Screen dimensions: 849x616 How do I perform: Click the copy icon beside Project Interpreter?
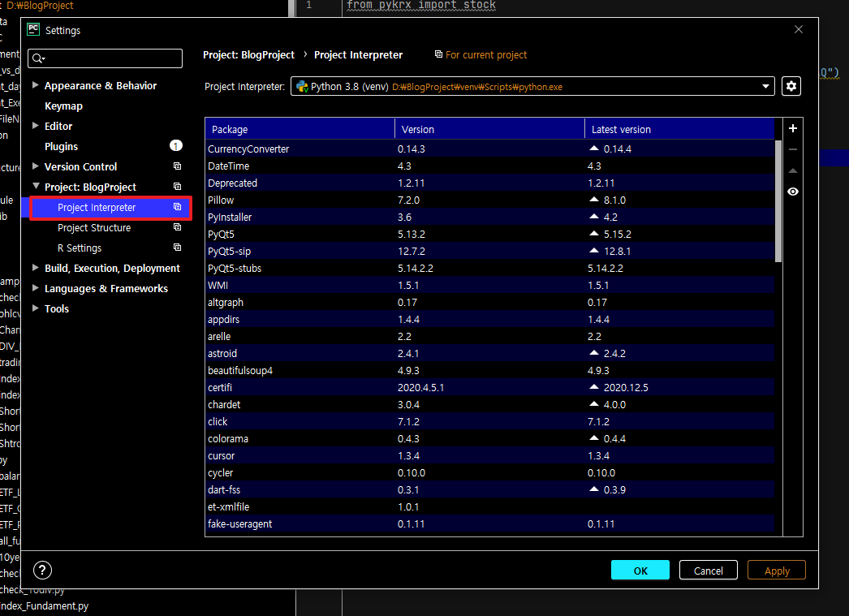(177, 207)
